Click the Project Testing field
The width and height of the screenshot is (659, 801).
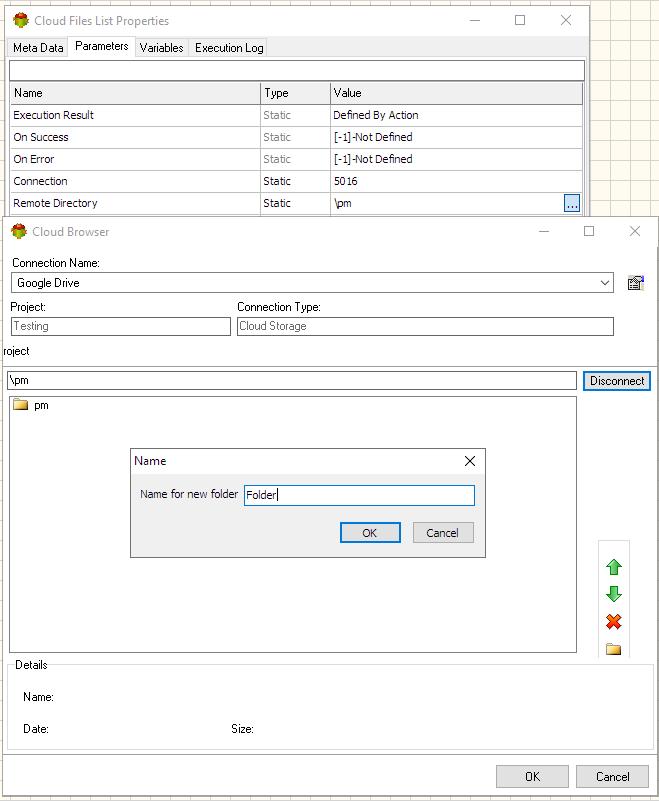point(121,326)
